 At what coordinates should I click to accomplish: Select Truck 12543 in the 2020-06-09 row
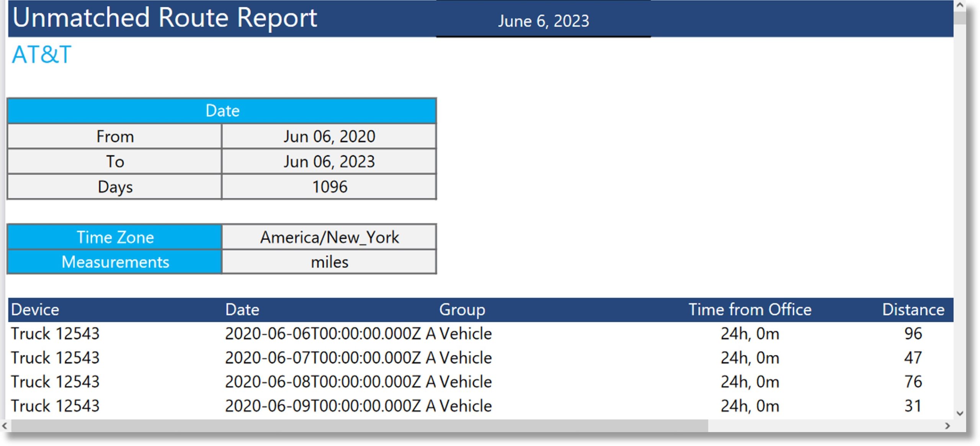[55, 406]
